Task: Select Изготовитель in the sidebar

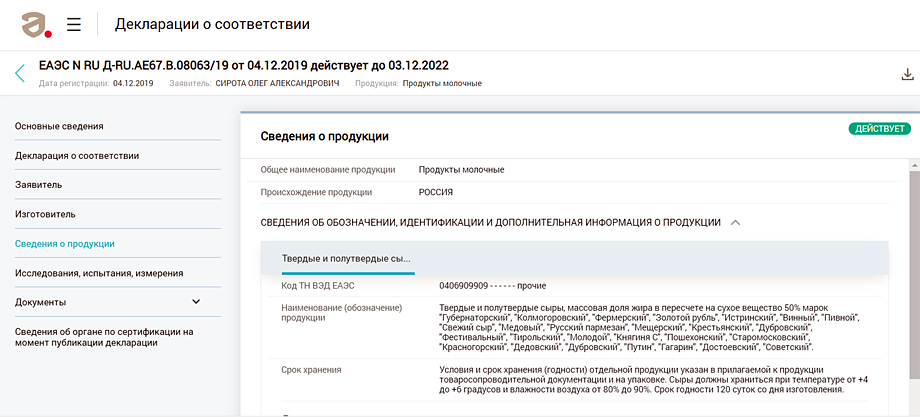Action: coord(45,214)
